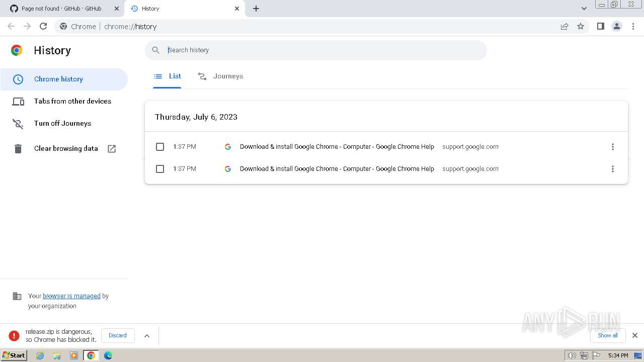Viewport: 644px width, 362px height.
Task: Open the actions menu for the first history entry
Action: [x=612, y=147]
